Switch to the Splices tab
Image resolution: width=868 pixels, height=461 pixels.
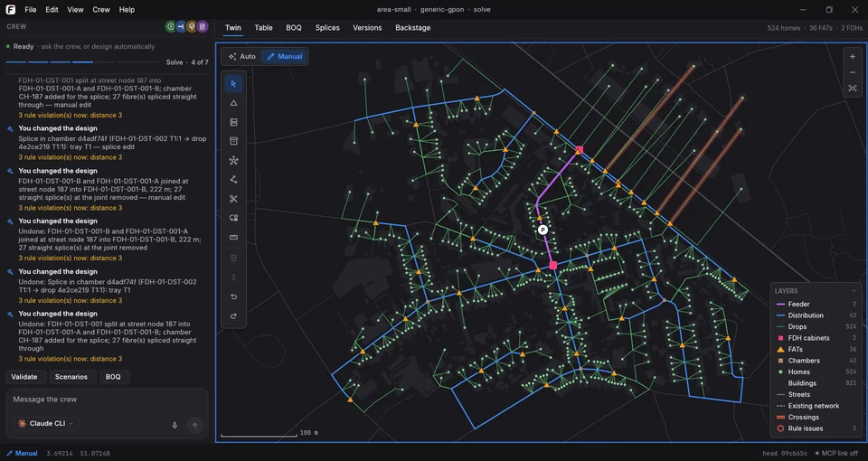tap(327, 28)
